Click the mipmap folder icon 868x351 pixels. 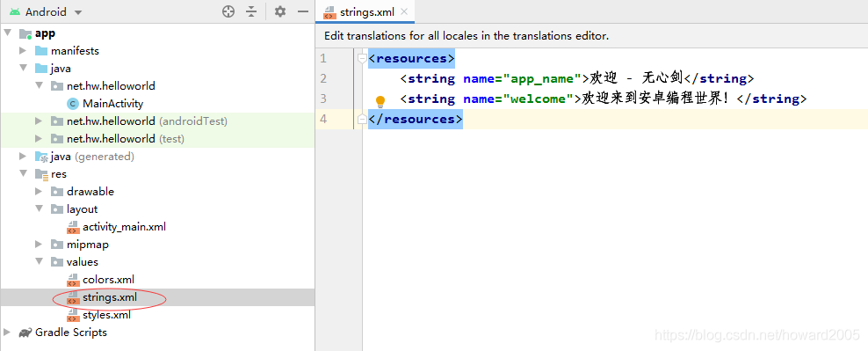click(57, 244)
